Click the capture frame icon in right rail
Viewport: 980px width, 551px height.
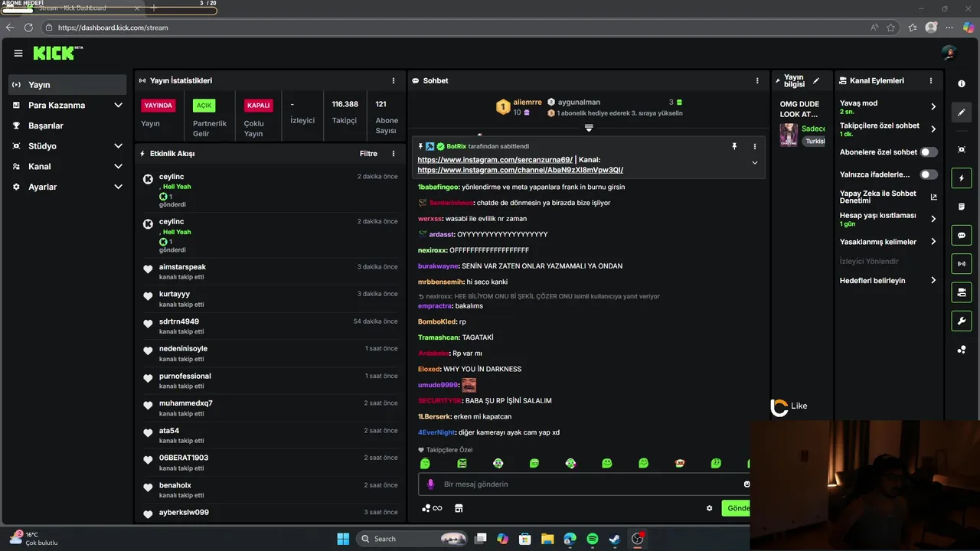962,149
